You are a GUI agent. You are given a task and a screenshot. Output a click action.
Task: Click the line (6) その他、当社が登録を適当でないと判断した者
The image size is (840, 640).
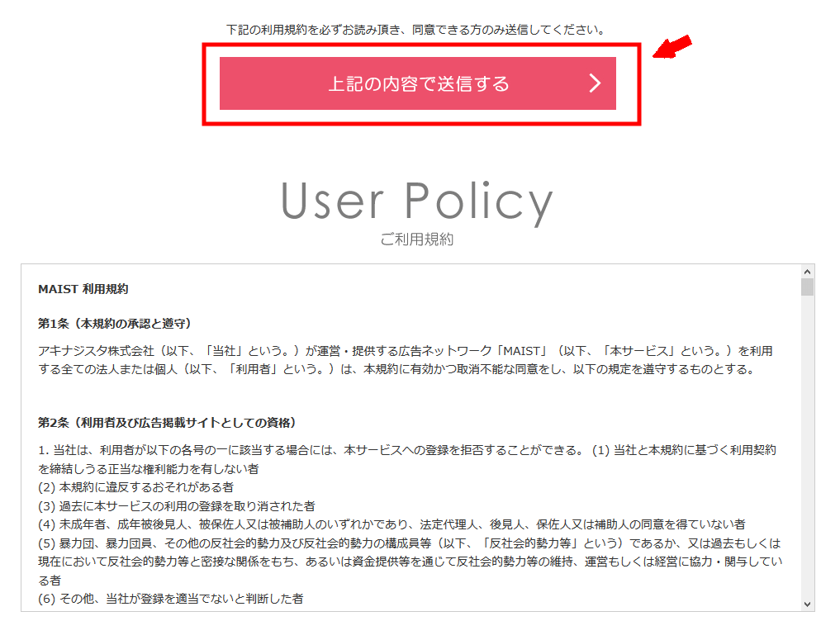point(171,599)
